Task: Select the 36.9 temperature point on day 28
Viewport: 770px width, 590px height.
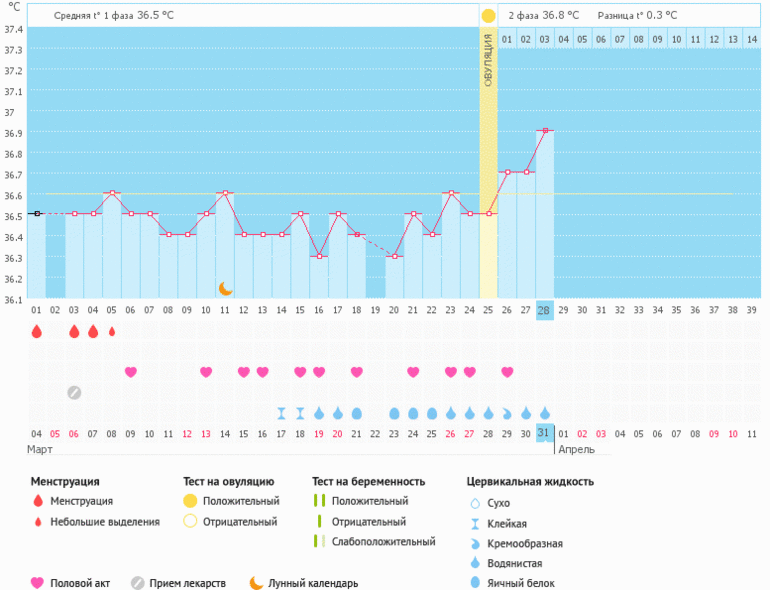Action: [544, 130]
